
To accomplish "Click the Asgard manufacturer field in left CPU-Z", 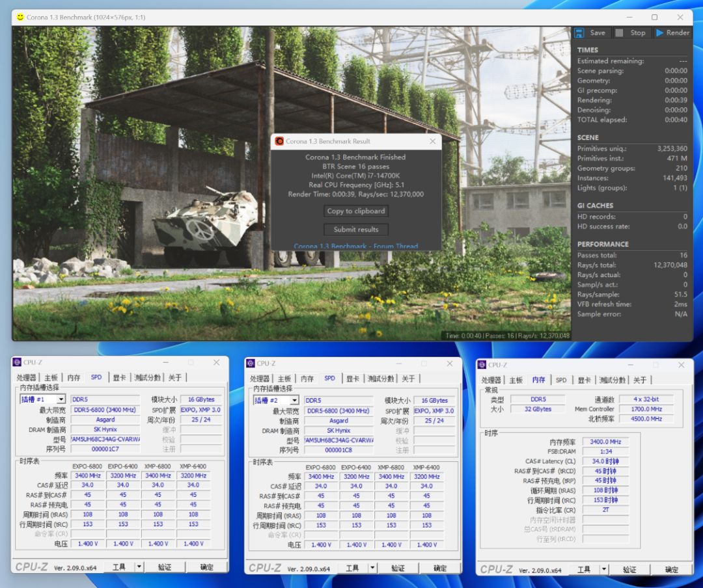I will 105,420.
